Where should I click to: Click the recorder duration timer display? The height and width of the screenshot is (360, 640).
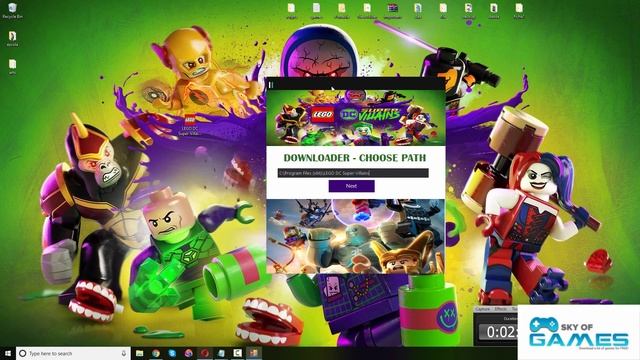tap(499, 332)
